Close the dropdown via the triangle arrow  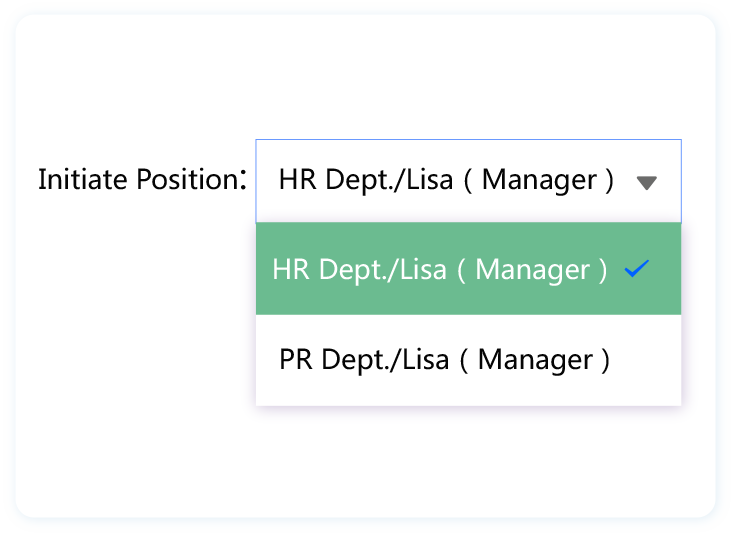click(647, 182)
